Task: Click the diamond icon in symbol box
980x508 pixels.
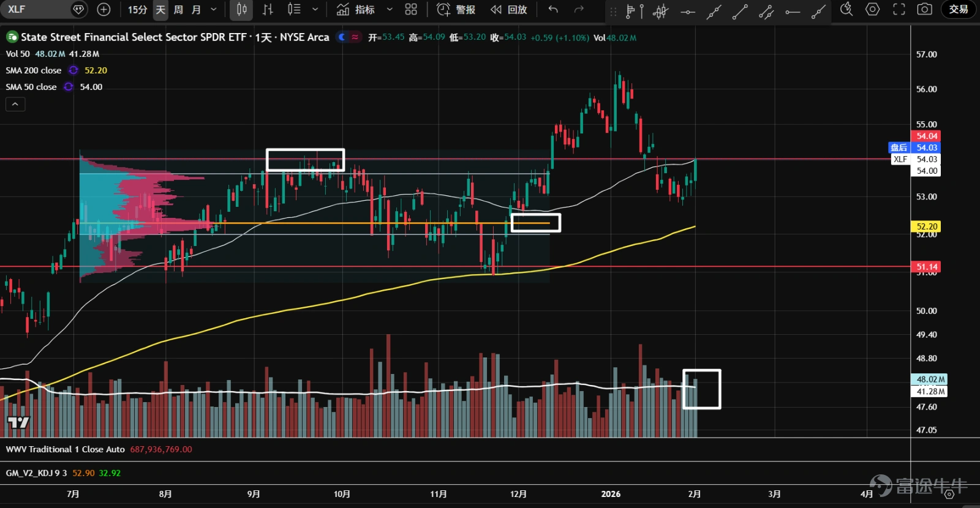Action: point(78,9)
